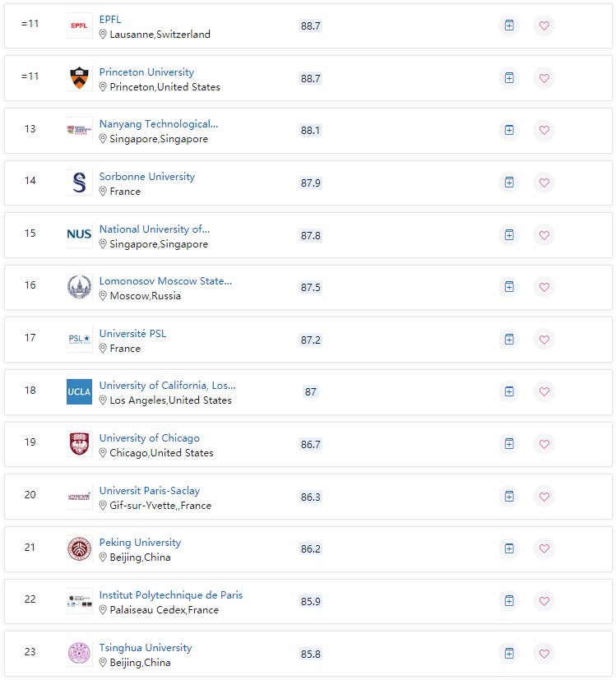
Task: Favorite UCLA with the heart icon
Action: coord(544,391)
